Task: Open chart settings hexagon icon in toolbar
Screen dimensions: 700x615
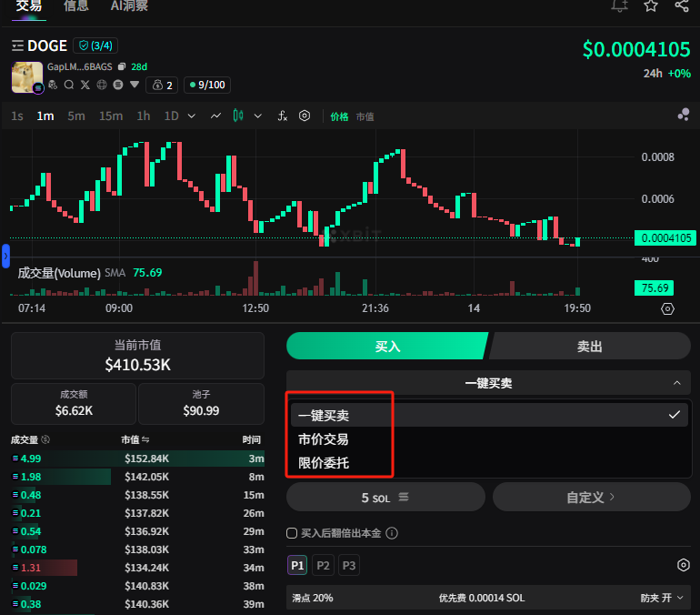Action: point(305,116)
